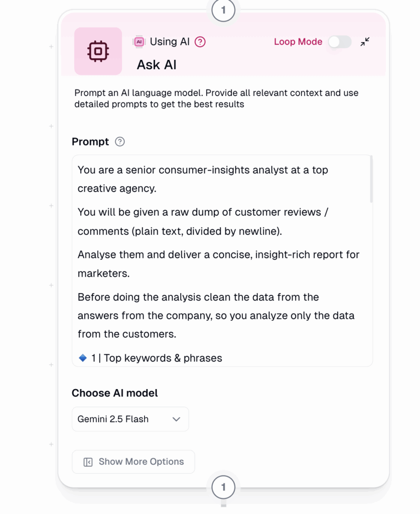The image size is (420, 514).
Task: Click the Loop Mode label
Action: (x=298, y=42)
